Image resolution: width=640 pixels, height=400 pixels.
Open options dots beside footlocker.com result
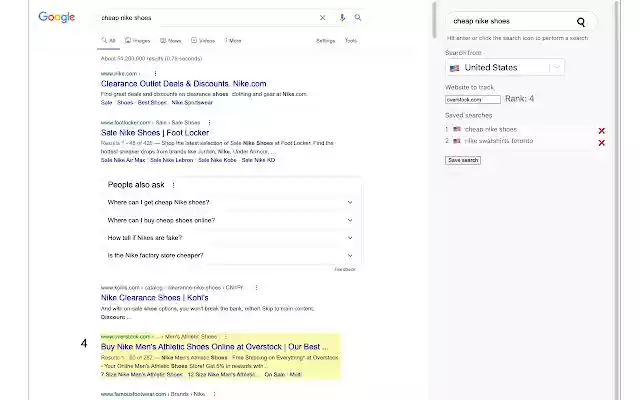click(209, 122)
